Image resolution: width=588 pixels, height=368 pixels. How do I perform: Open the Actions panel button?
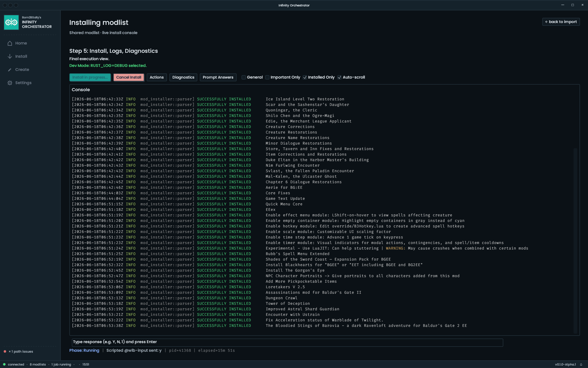[x=157, y=77]
